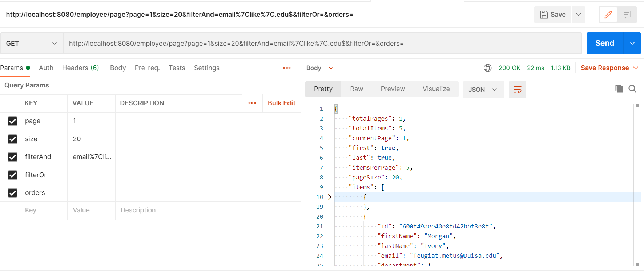
Task: Select the Raw response view tab
Action: pos(357,89)
